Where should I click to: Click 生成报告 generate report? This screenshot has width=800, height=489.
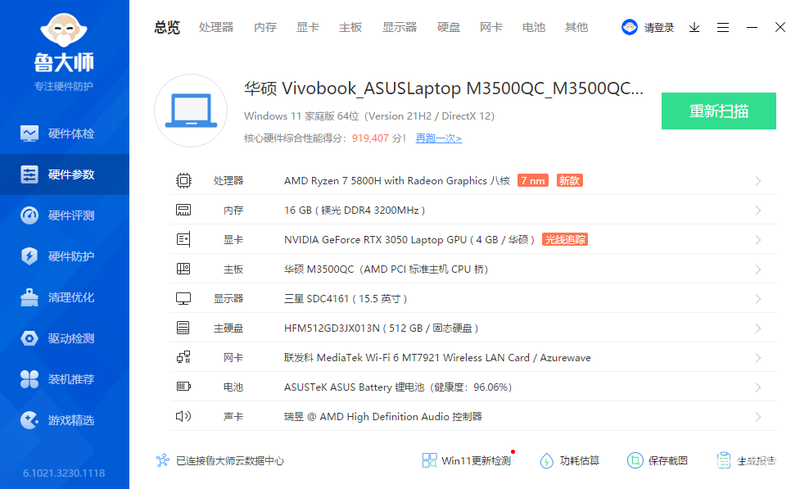point(746,460)
